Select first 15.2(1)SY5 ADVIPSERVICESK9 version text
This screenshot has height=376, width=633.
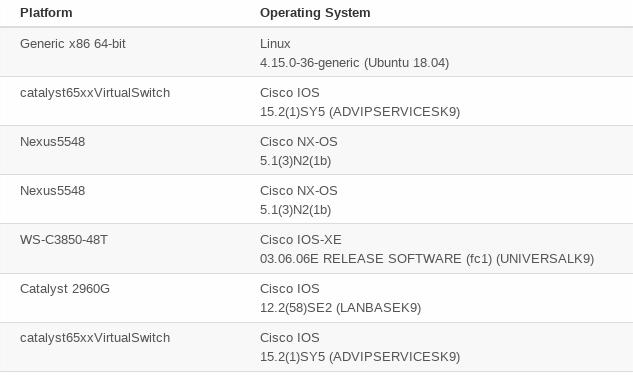[x=360, y=112]
